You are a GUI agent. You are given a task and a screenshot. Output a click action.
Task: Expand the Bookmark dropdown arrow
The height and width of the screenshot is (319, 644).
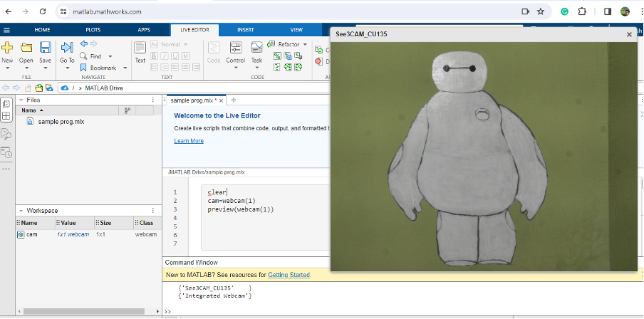(125, 68)
